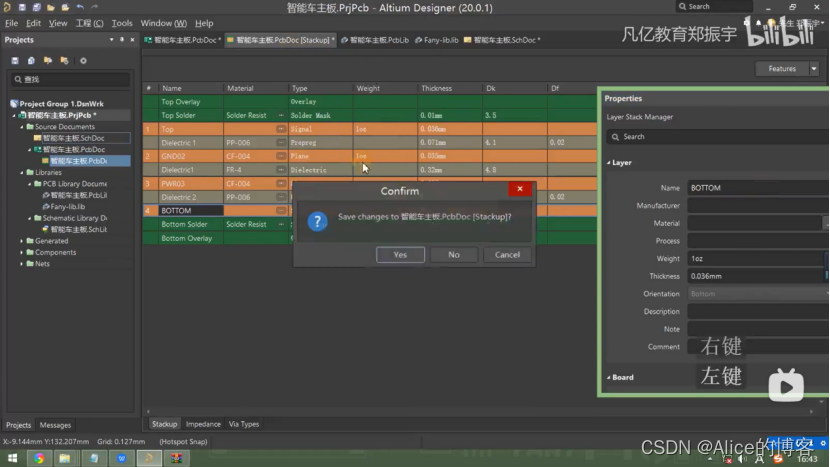Switch to the 智能车主板.PcbDoc document tab

183,40
